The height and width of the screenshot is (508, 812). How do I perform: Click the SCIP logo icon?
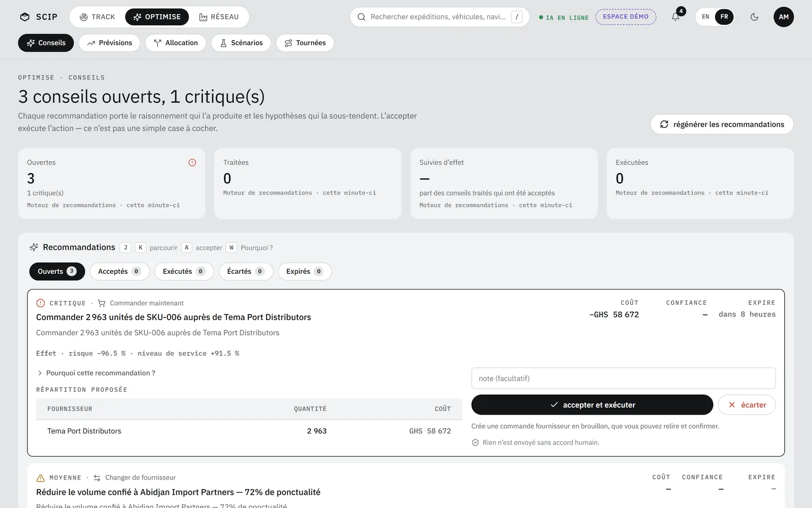pyautogui.click(x=25, y=17)
